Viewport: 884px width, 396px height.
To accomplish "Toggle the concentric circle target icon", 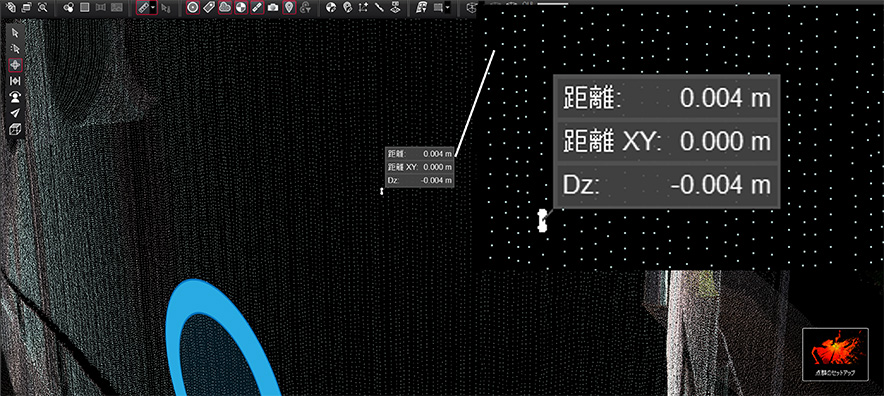I will 193,8.
